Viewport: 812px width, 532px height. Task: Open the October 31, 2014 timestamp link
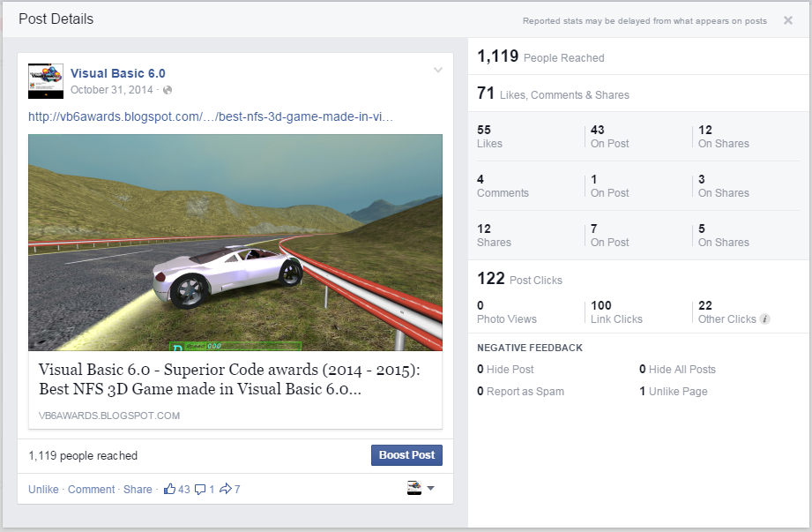click(112, 90)
